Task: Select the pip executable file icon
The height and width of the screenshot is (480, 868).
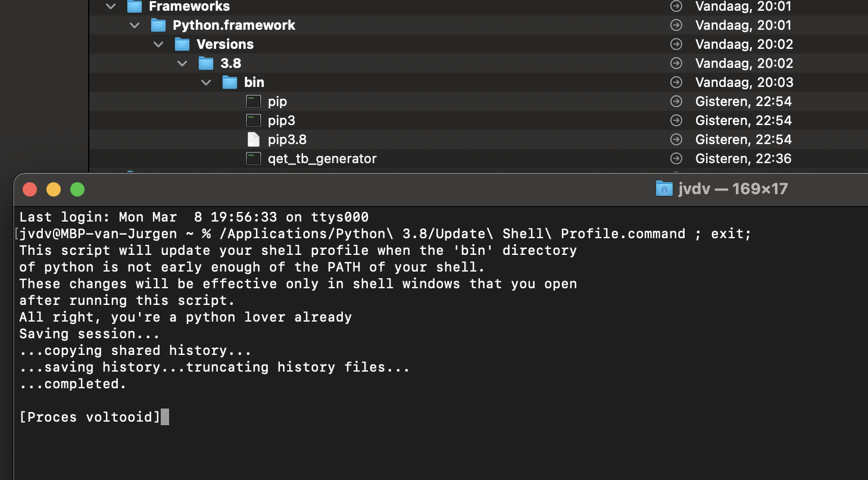Action: (x=254, y=102)
